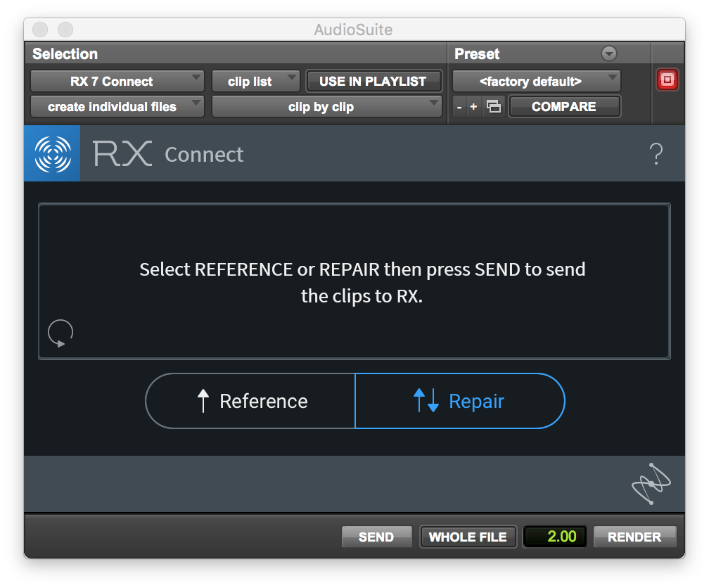Viewport: 709px width, 588px height.
Task: Toggle the USE IN PLAYLIST button
Action: point(373,82)
